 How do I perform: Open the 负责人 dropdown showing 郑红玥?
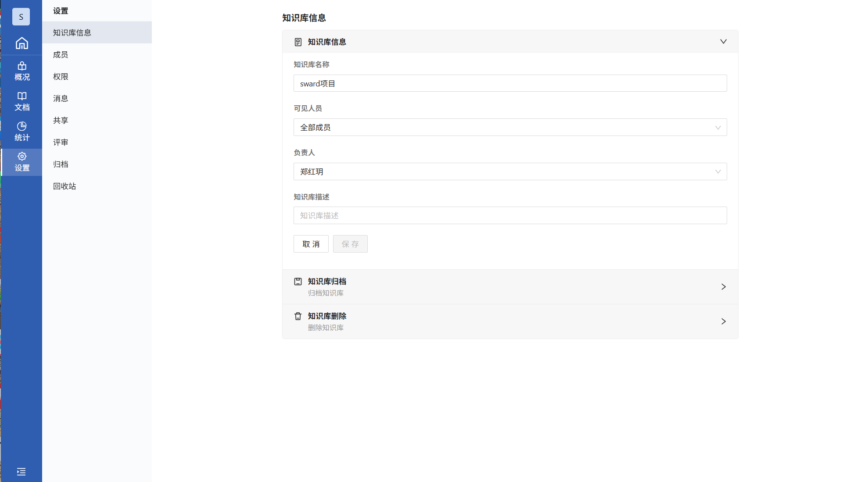point(510,171)
